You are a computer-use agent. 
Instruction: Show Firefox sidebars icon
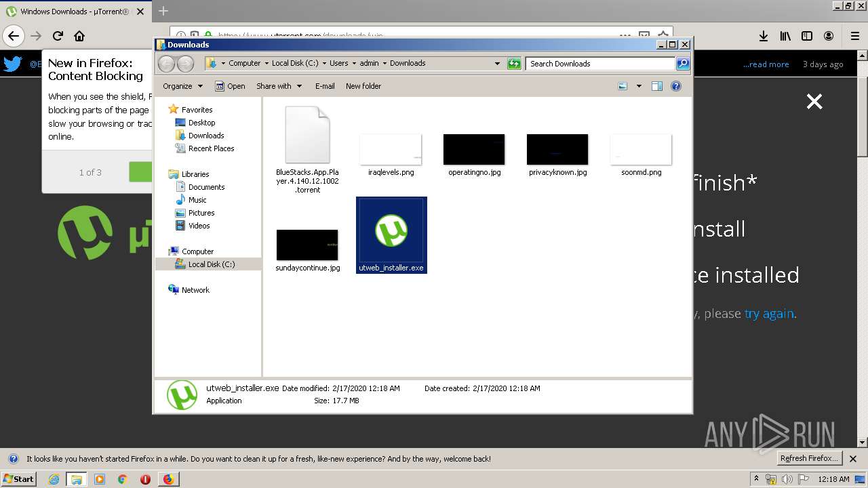click(x=807, y=36)
